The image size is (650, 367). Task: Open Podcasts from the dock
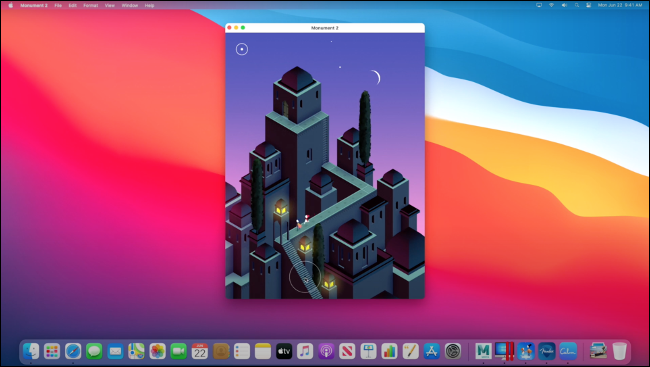click(x=326, y=351)
